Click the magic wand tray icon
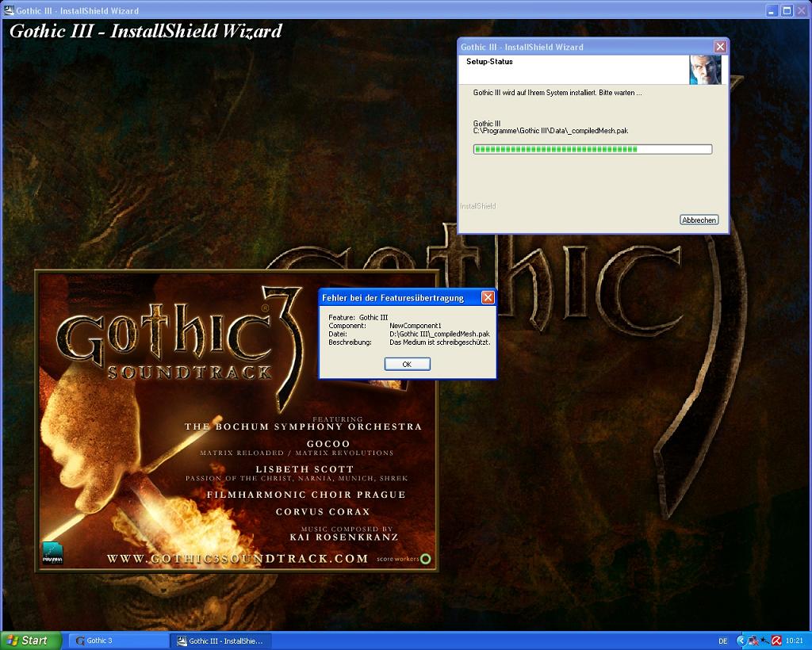Viewport: 812px width, 650px height. point(764,641)
